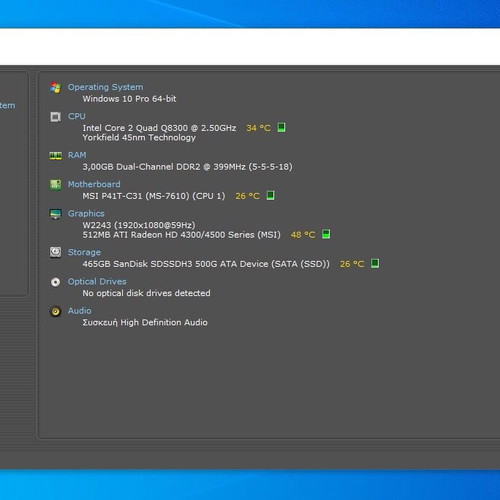Viewport: 500px width, 500px height.
Task: Open the Graphics section heading
Action: (86, 214)
